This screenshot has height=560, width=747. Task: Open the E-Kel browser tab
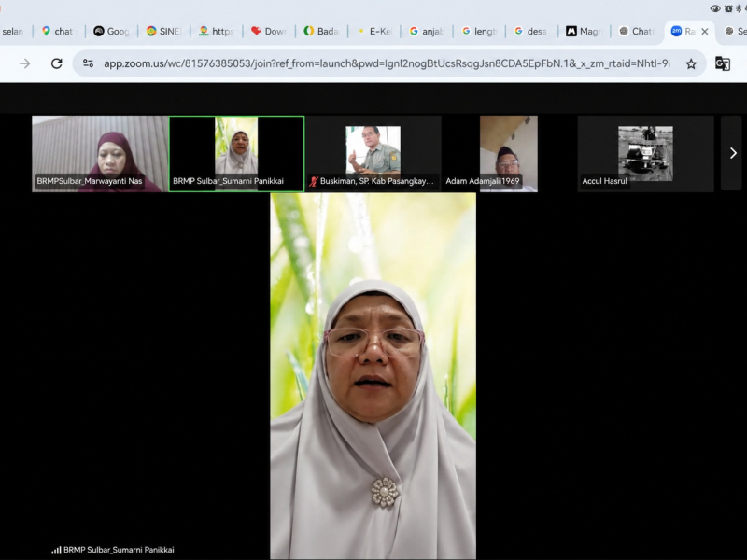(x=374, y=32)
